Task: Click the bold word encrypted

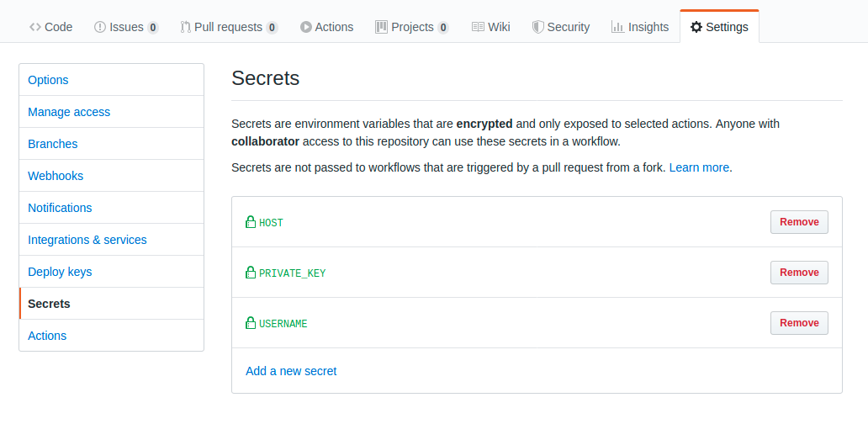Action: (x=484, y=124)
